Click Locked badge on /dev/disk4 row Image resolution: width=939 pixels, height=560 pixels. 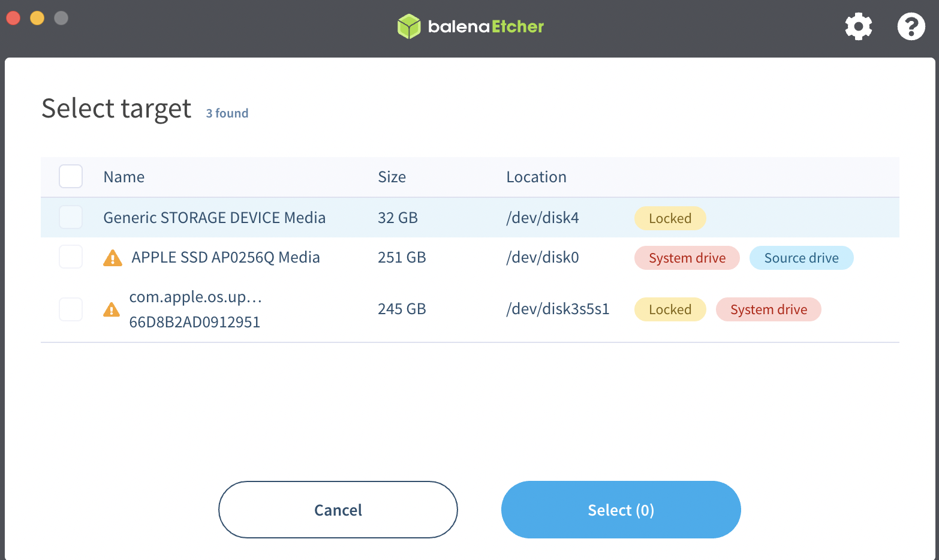670,218
